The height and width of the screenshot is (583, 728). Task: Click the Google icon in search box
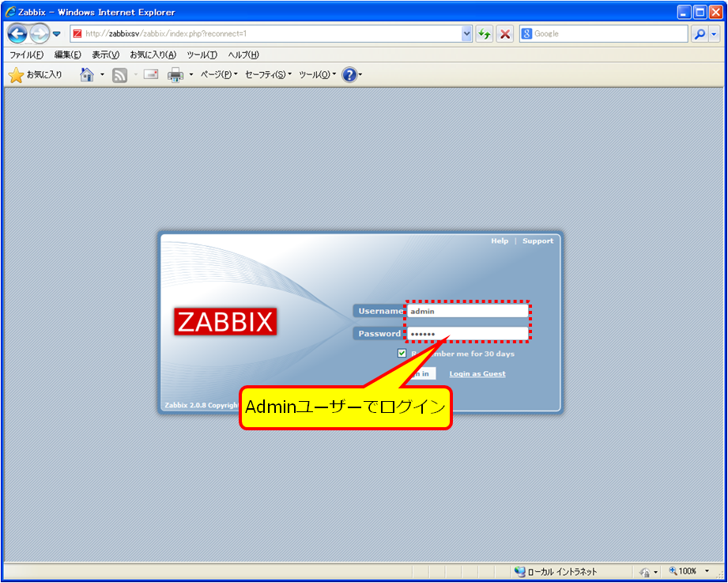pyautogui.click(x=526, y=34)
